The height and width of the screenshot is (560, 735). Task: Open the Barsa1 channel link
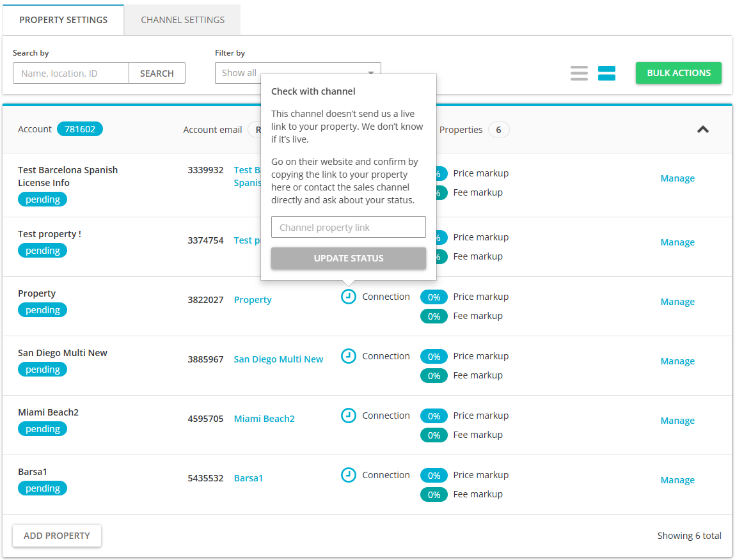[248, 478]
